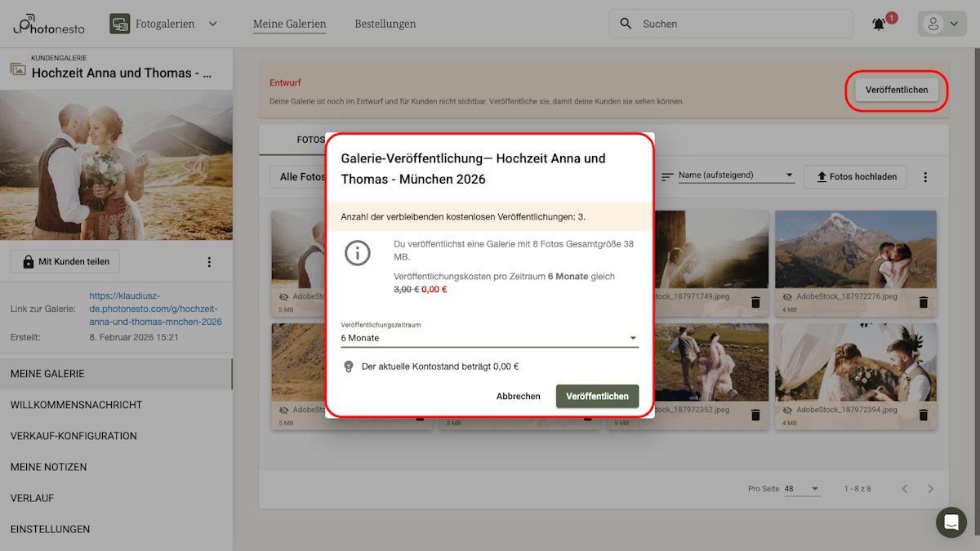
Task: Click the red Entwurf status label
Action: 286,82
